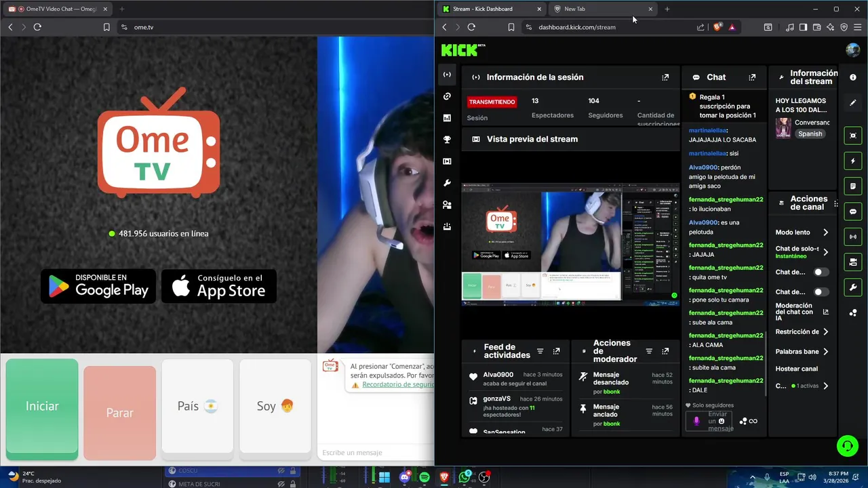Open Discord from the Windows taskbar
The image size is (868, 488).
[x=405, y=477]
